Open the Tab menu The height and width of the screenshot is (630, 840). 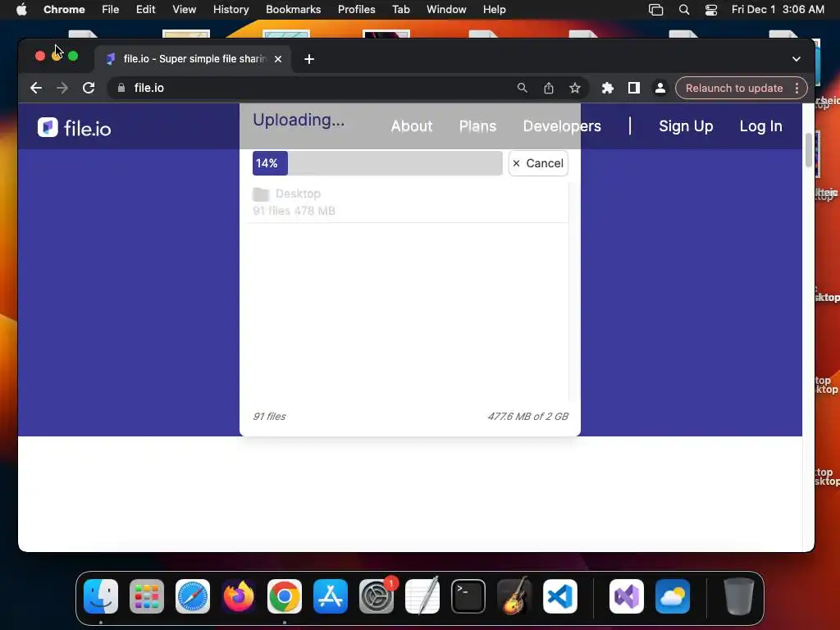pos(400,9)
